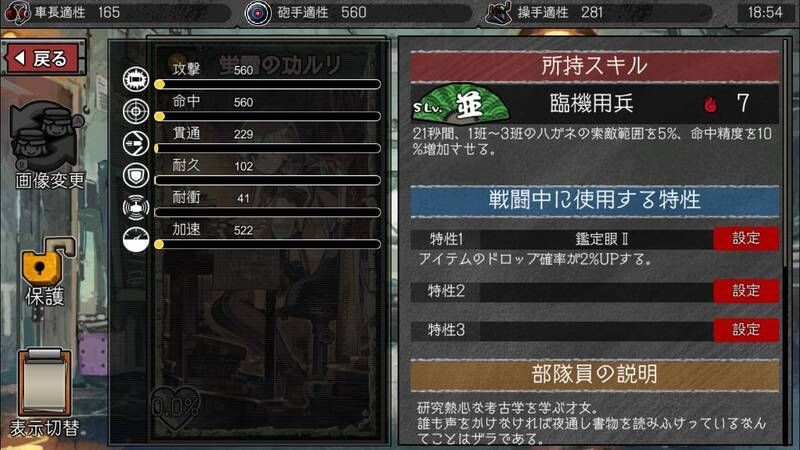Click 設定 button for 特性3
The width and height of the screenshot is (800, 450).
click(x=746, y=330)
